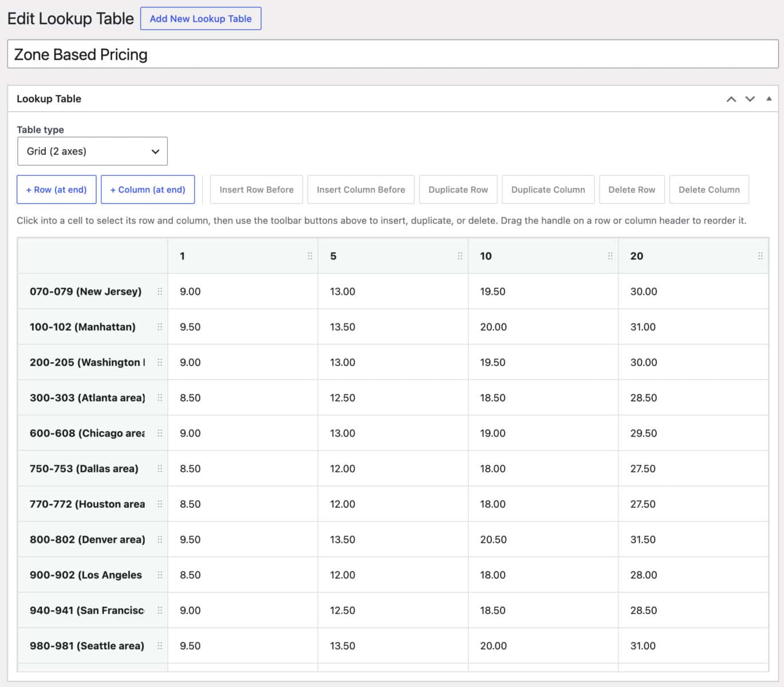Click Duplicate Column button
784x687 pixels.
point(548,189)
